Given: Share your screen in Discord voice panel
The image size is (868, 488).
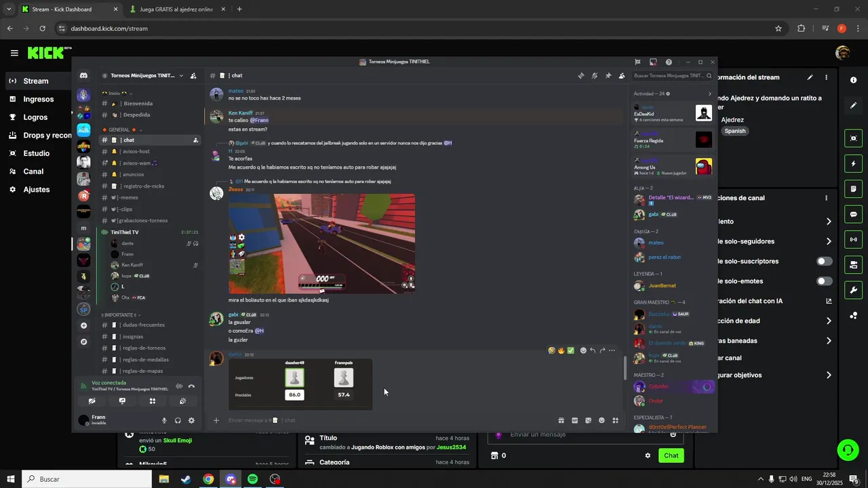Looking at the screenshot, I should coord(122,401).
